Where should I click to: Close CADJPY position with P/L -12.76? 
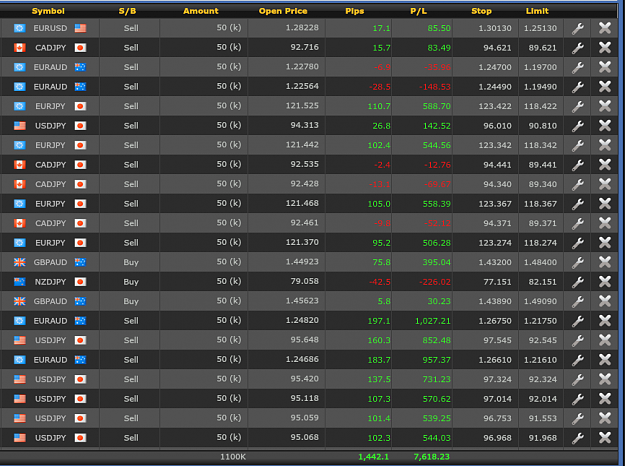(x=605, y=165)
